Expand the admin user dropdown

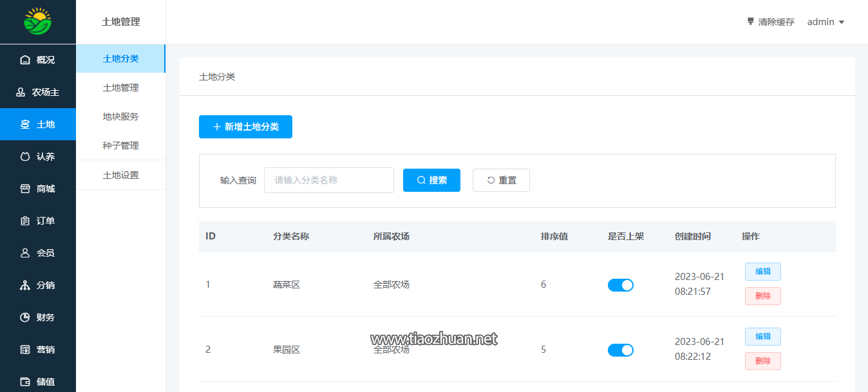(826, 22)
